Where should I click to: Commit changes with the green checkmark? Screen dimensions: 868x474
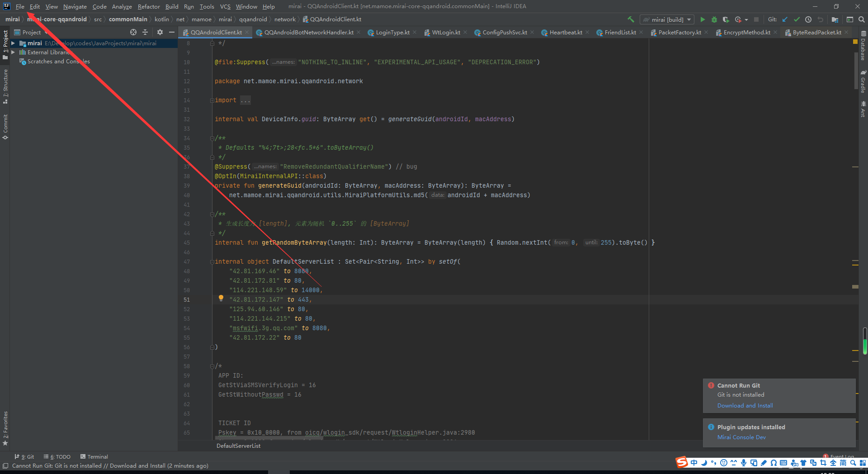[797, 19]
